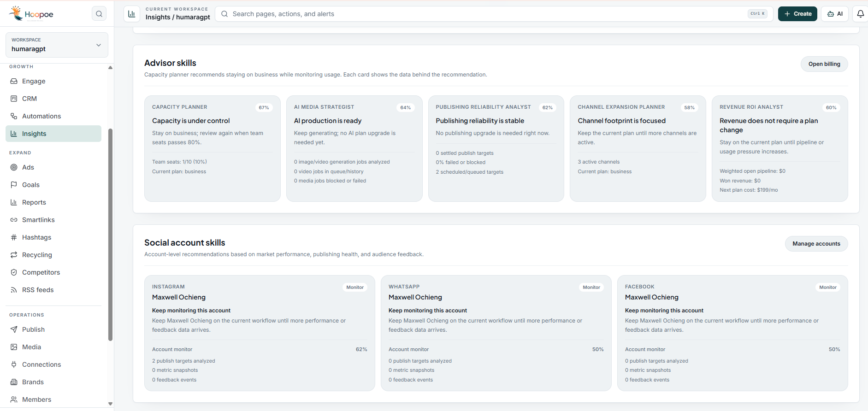Click the Hoopoe bird logo

16,13
